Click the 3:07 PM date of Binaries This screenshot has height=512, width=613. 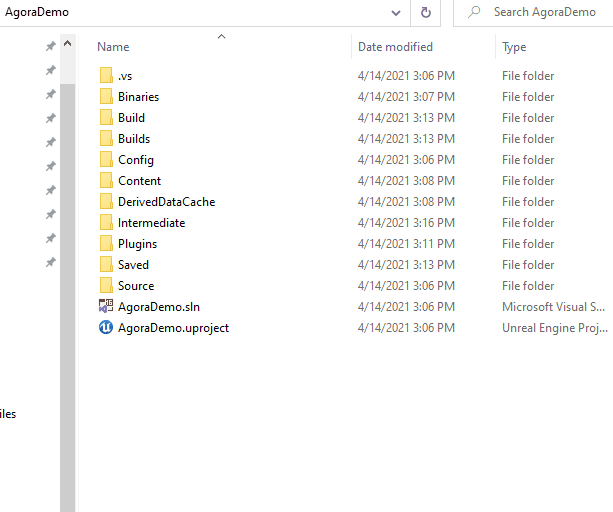point(406,97)
